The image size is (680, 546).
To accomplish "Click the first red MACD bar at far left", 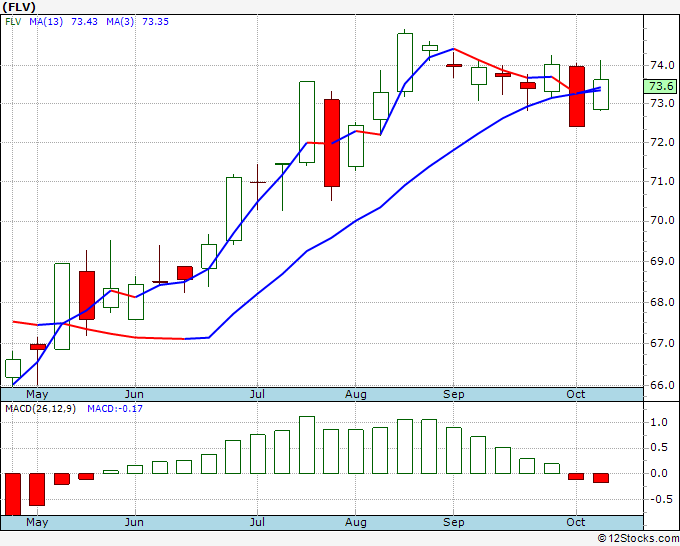I will [13, 494].
